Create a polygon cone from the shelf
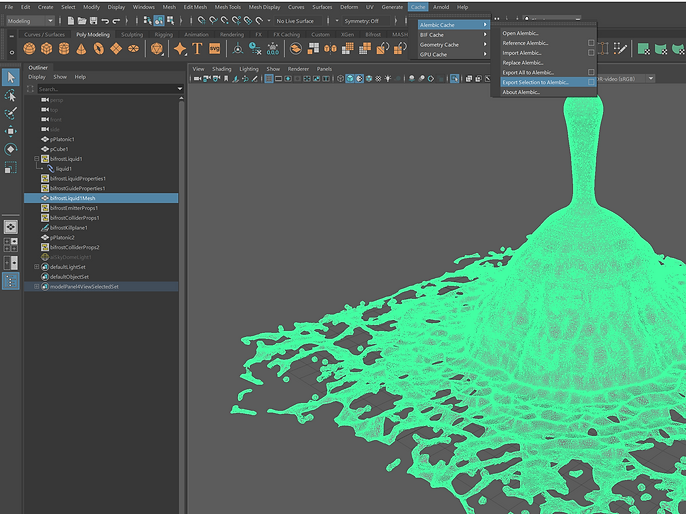Image resolution: width=686 pixels, height=514 pixels. click(81, 49)
